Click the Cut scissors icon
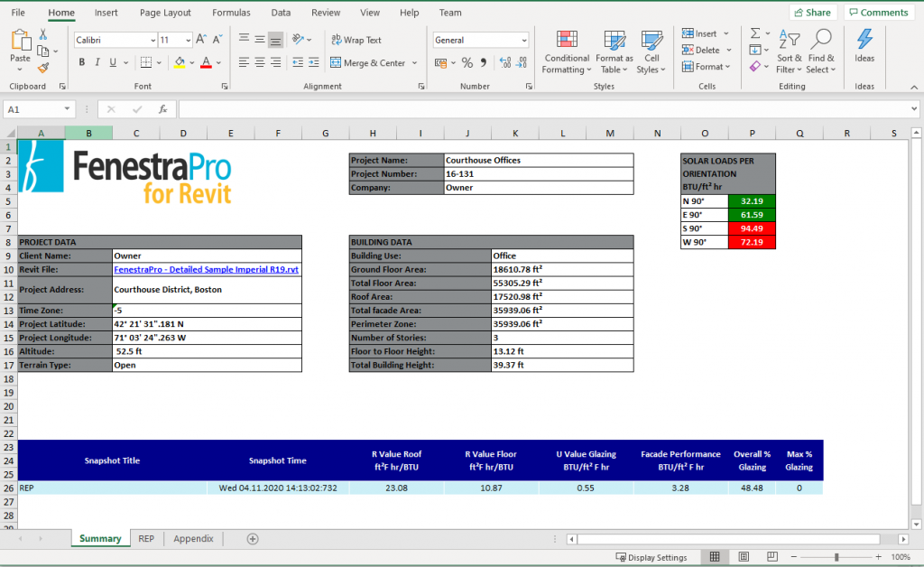Image resolution: width=924 pixels, height=567 pixels. (43, 34)
